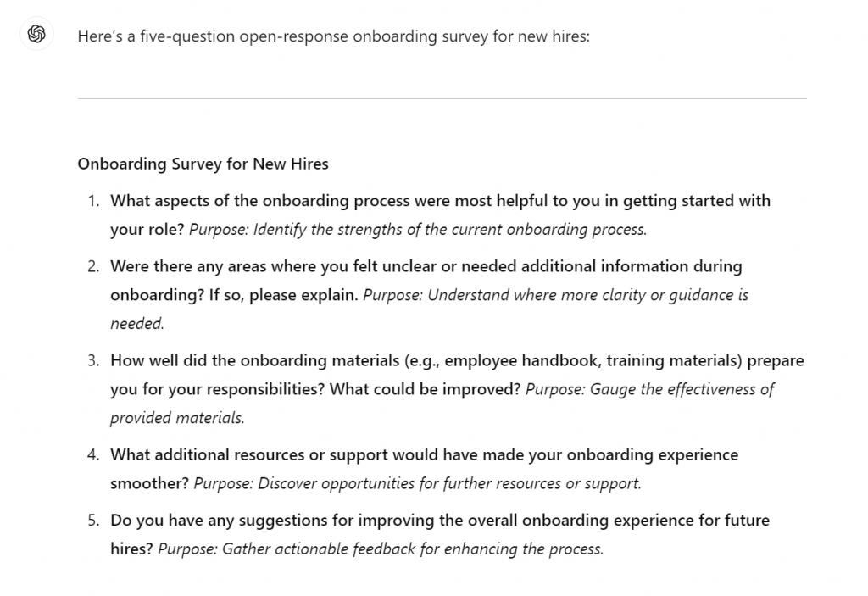Click question 2 about unclear areas
Image resolution: width=868 pixels, height=596 pixels.
point(426,266)
